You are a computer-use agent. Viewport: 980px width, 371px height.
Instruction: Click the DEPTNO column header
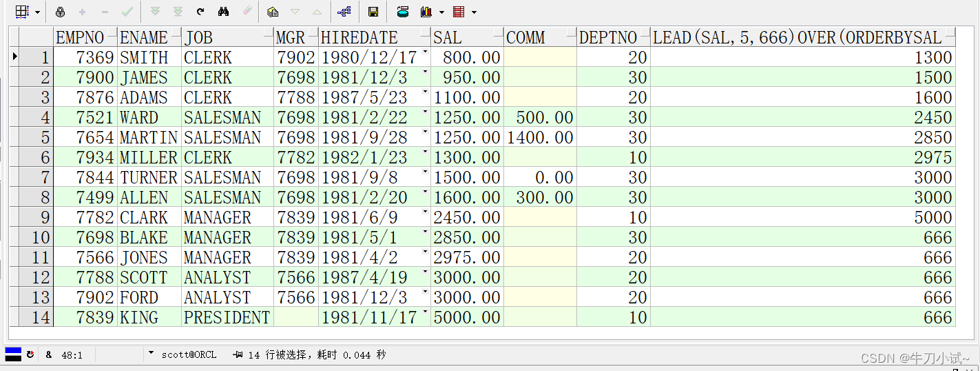[614, 37]
